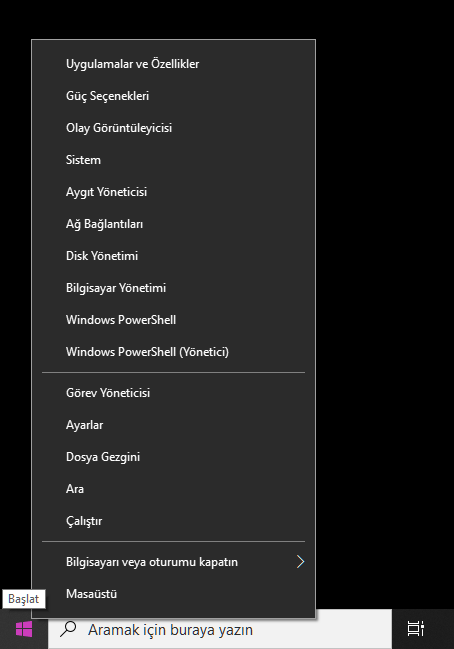Viewport: 454px width, 649px height.
Task: Select Disk Yönetimi
Action: 173,256
